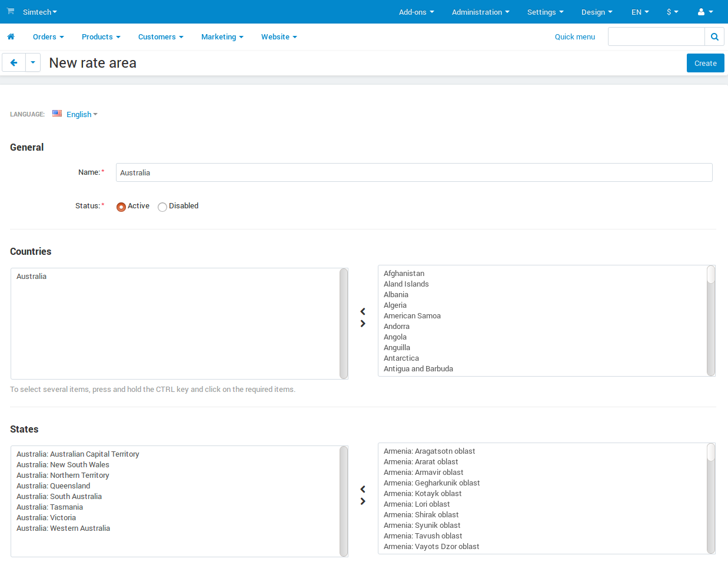The height and width of the screenshot is (562, 728).
Task: Open the EN language dropdown
Action: pos(640,12)
